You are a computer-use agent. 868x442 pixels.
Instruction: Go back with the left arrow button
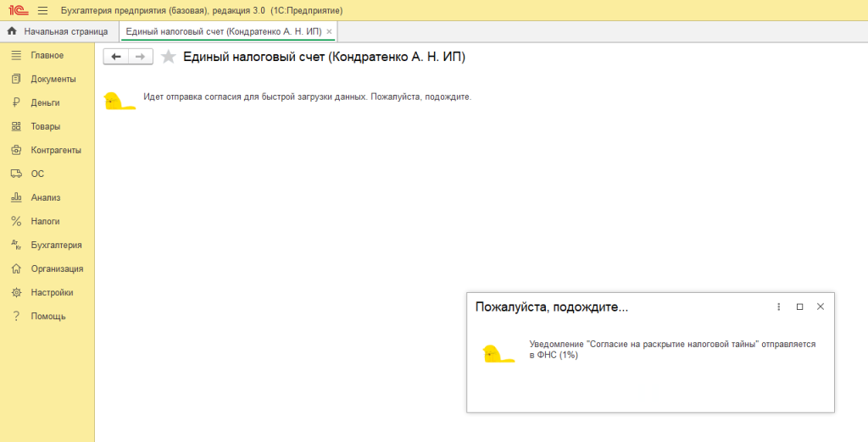(x=115, y=57)
